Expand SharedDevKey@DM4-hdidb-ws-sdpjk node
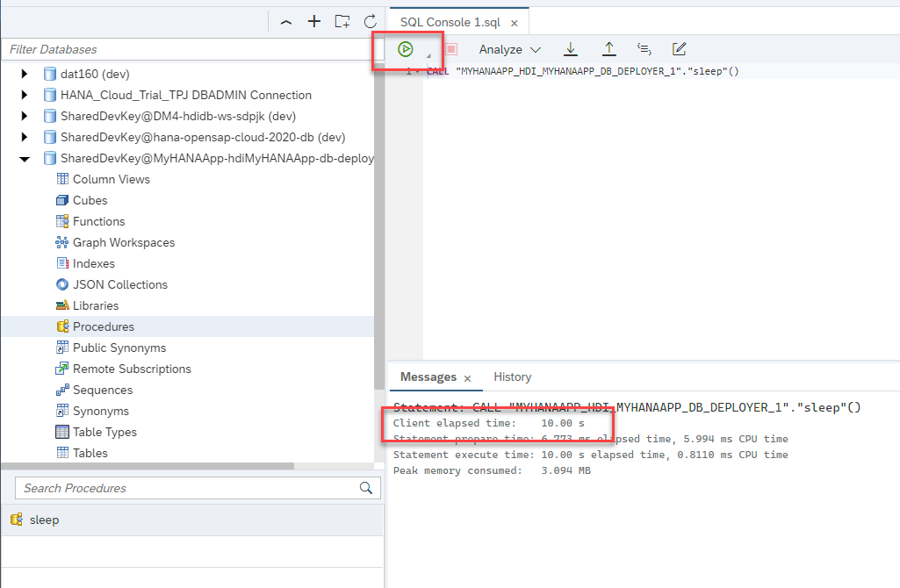Image resolution: width=900 pixels, height=588 pixels. coord(24,116)
